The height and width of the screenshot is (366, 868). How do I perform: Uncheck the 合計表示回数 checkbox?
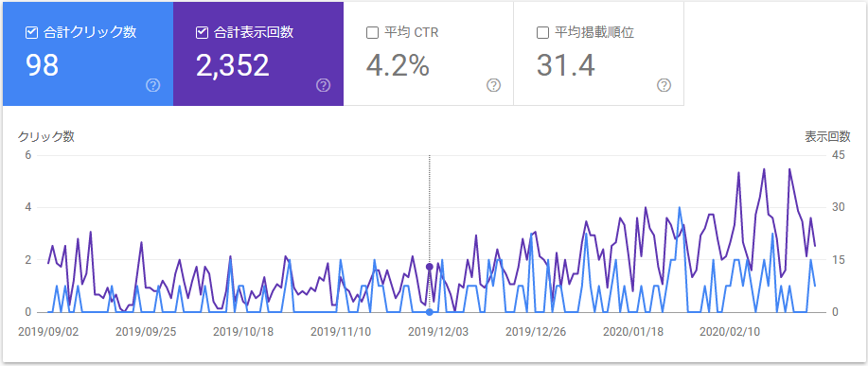[x=202, y=32]
